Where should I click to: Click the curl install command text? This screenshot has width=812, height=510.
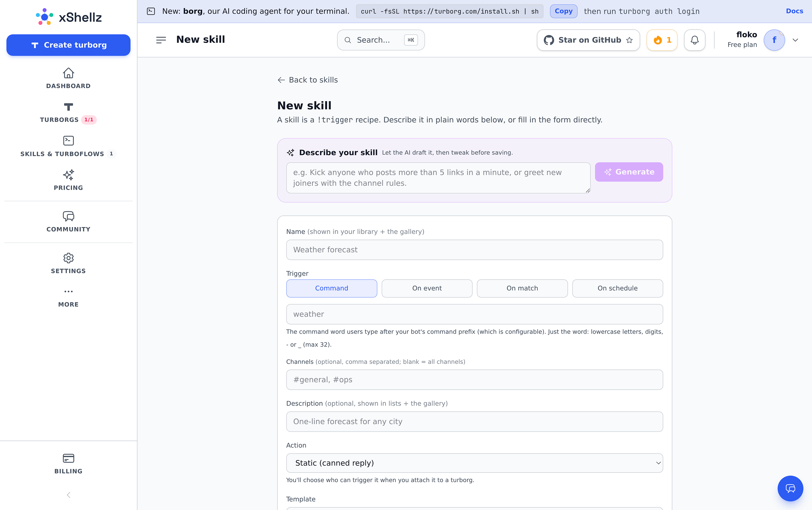(449, 11)
